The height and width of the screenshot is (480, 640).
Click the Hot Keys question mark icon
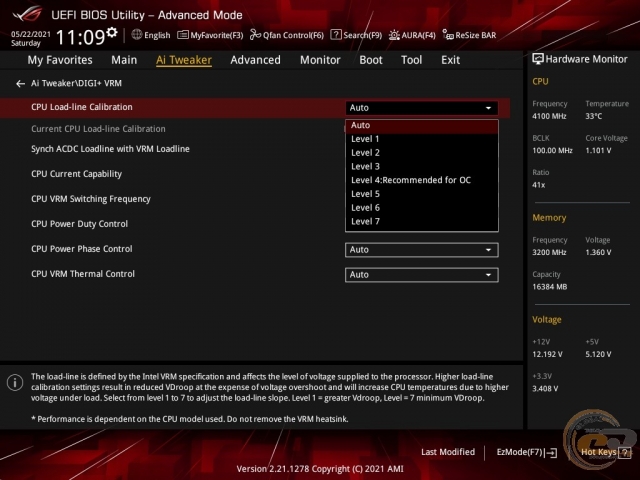(624, 452)
